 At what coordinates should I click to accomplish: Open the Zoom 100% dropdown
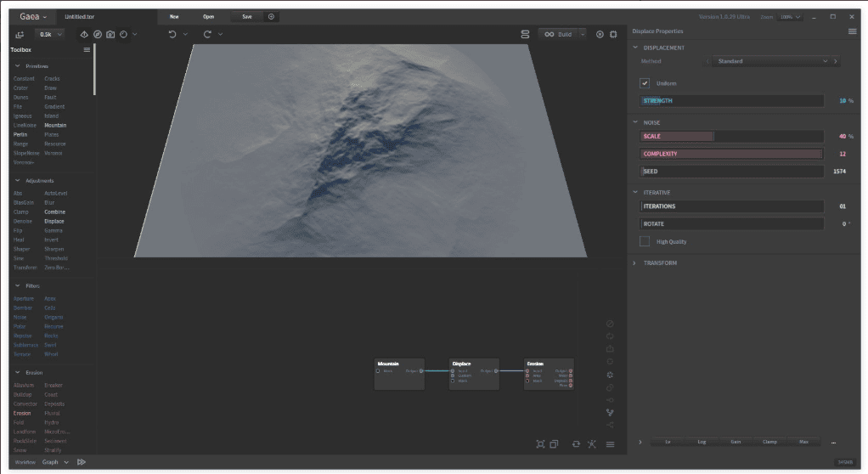[790, 17]
